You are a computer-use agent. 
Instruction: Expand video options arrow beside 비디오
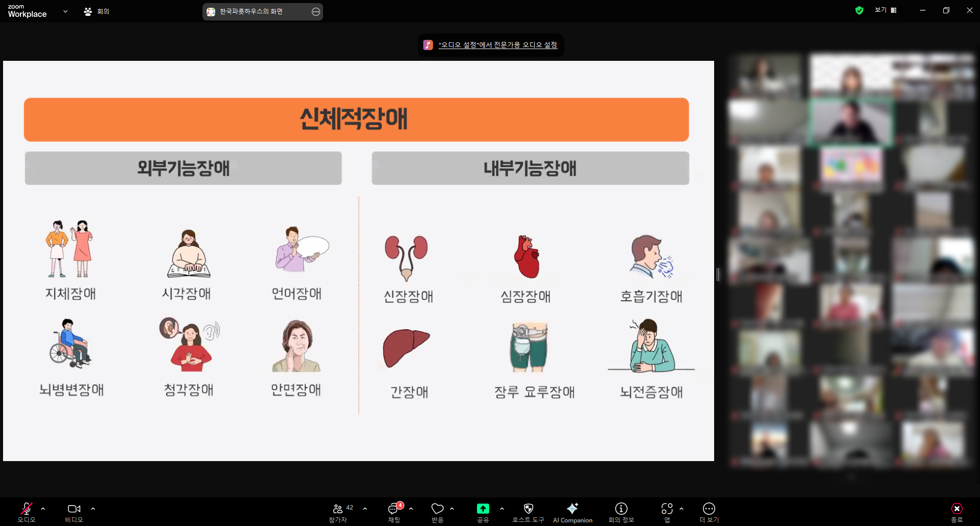pos(93,509)
